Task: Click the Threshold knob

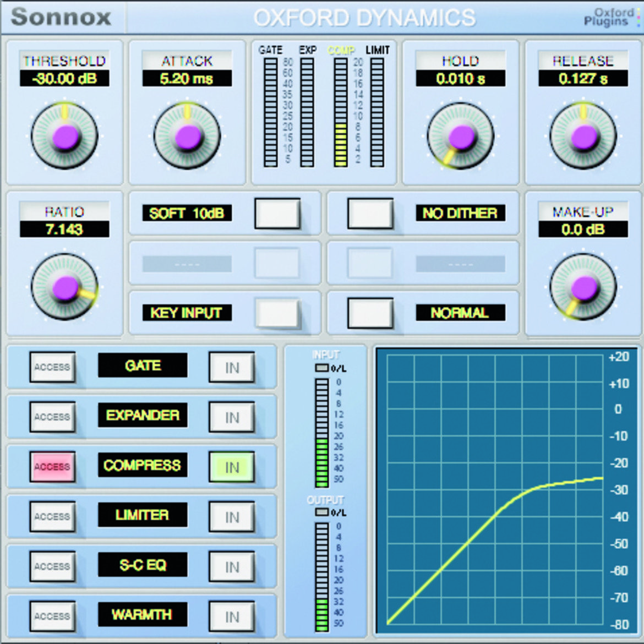Action: coord(64,136)
